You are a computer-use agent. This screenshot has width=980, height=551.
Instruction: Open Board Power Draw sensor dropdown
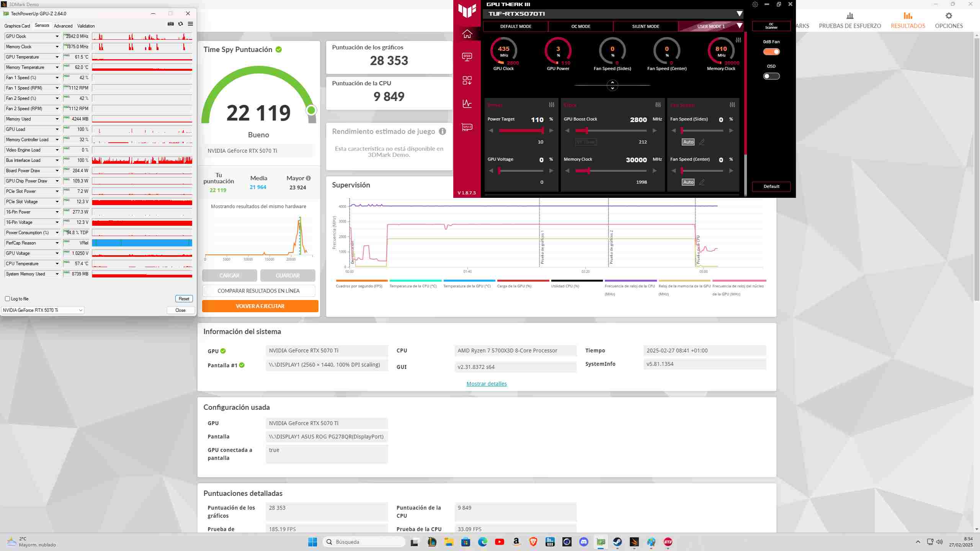[57, 171]
